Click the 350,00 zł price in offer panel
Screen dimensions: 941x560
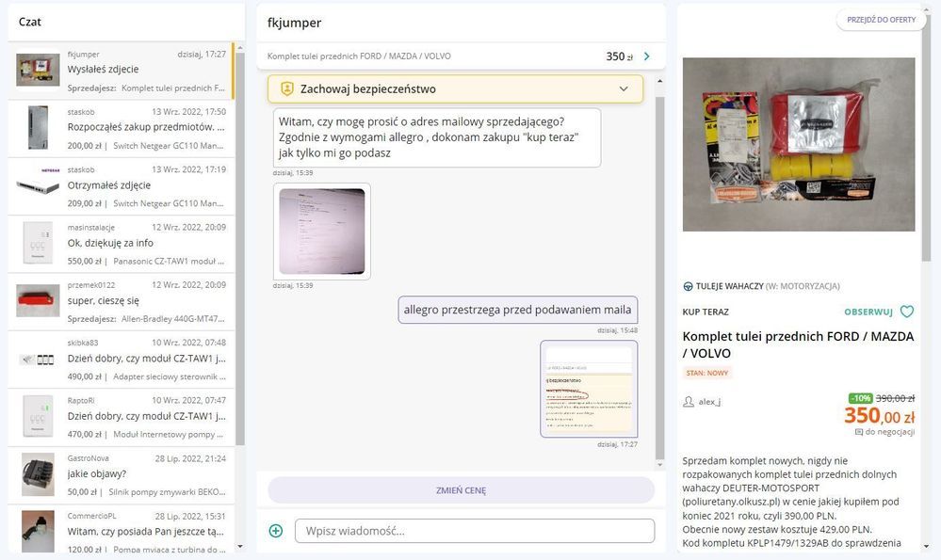pyautogui.click(x=879, y=415)
